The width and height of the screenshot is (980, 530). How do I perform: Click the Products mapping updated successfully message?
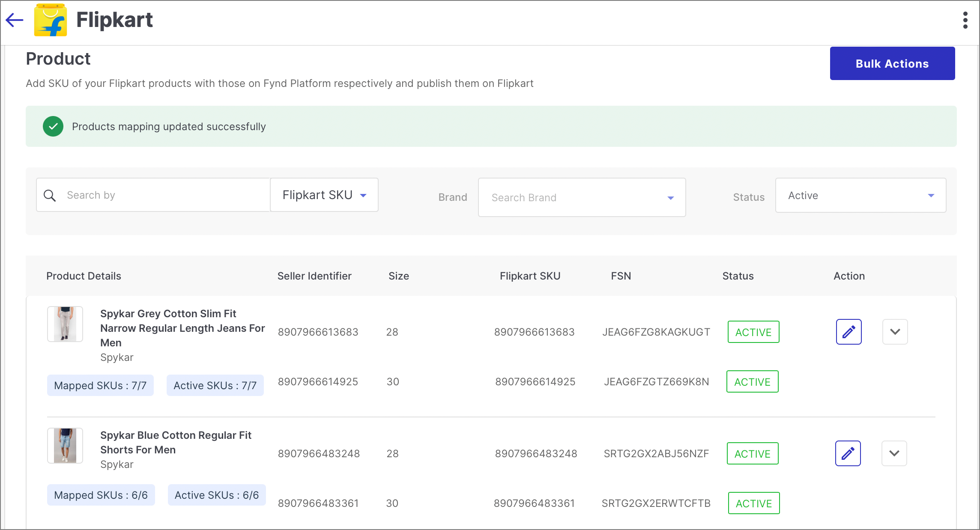click(x=169, y=127)
